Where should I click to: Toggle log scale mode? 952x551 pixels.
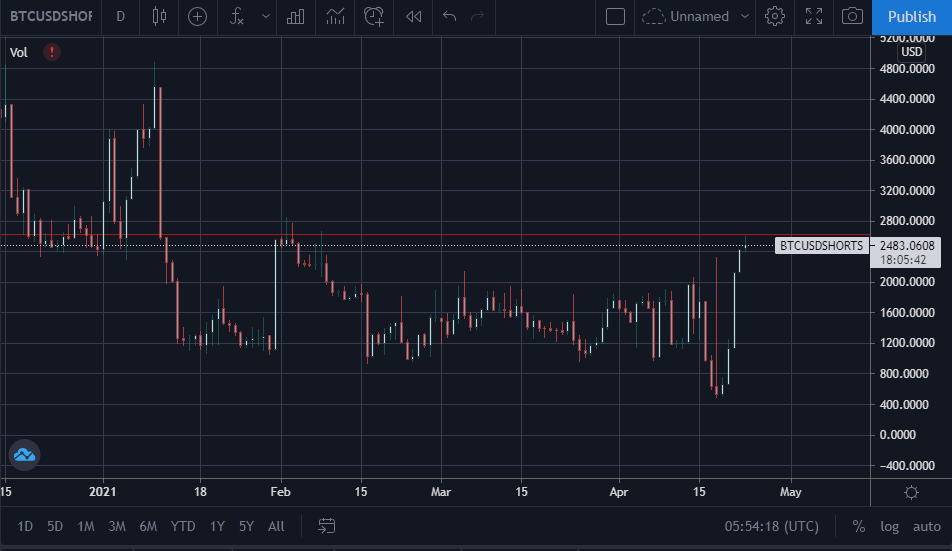tap(889, 526)
